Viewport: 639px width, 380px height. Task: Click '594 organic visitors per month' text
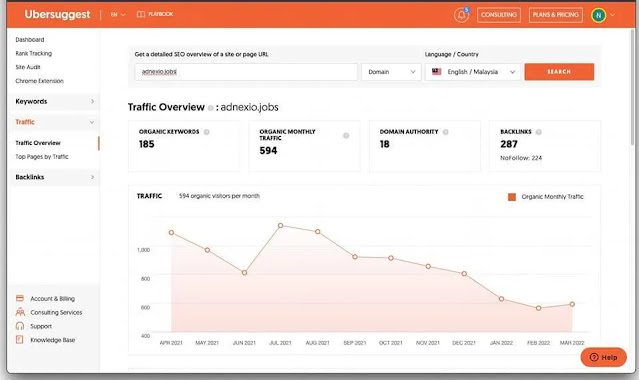(x=219, y=196)
